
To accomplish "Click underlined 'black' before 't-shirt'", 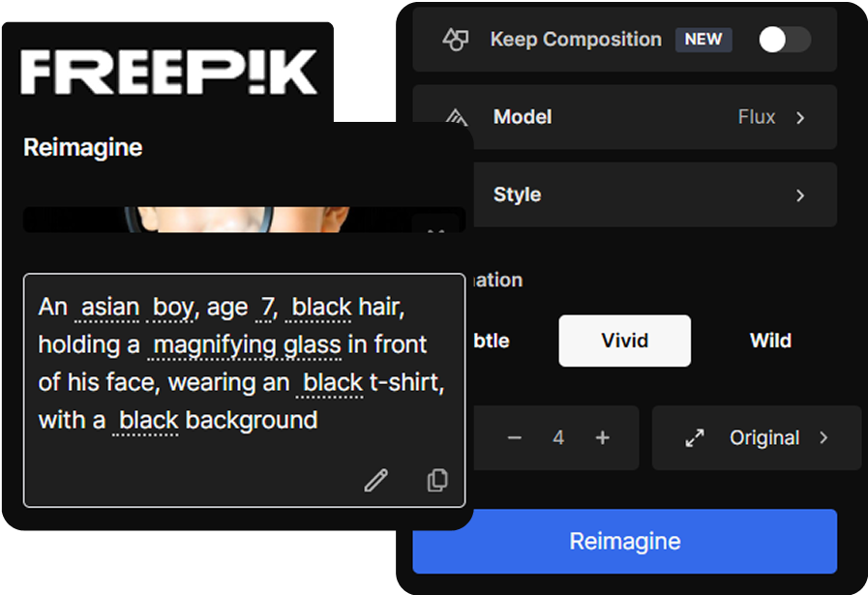I will point(333,382).
